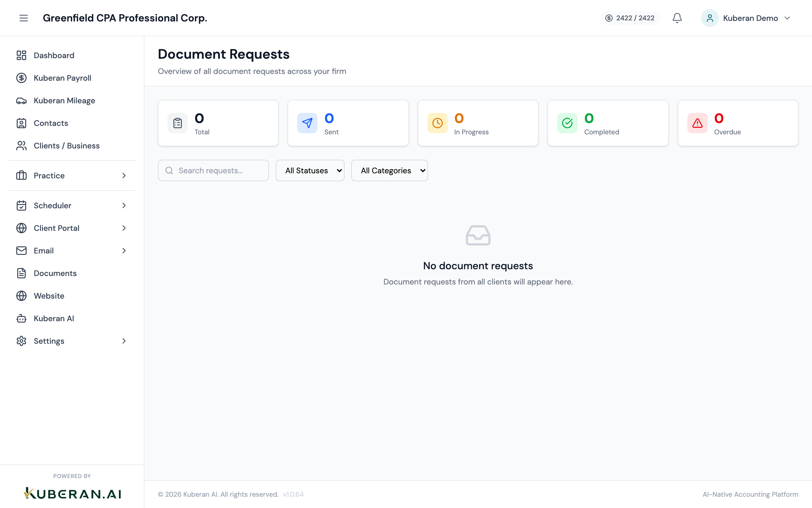Click the Website globe icon
This screenshot has width=812, height=508.
pyautogui.click(x=21, y=296)
